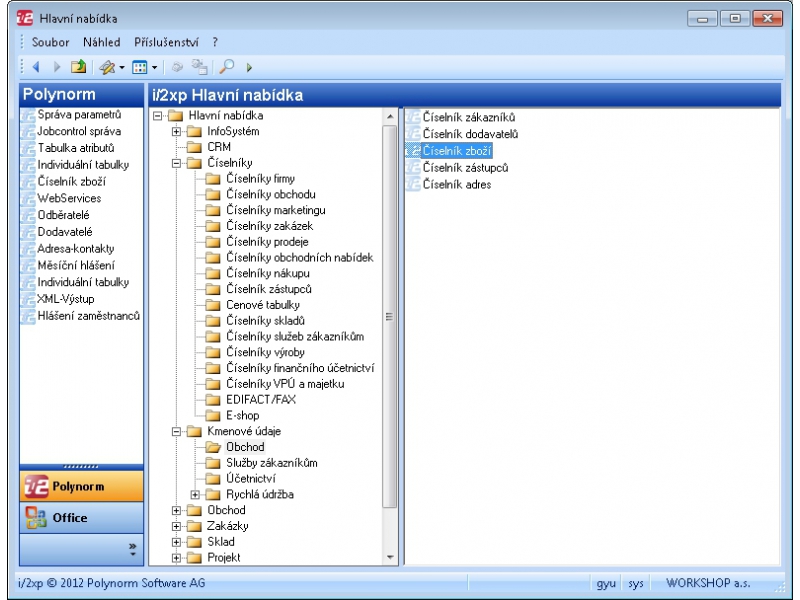This screenshot has height=600, width=800.
Task: Click the E-shop folder icon in the tree
Action: click(x=213, y=416)
